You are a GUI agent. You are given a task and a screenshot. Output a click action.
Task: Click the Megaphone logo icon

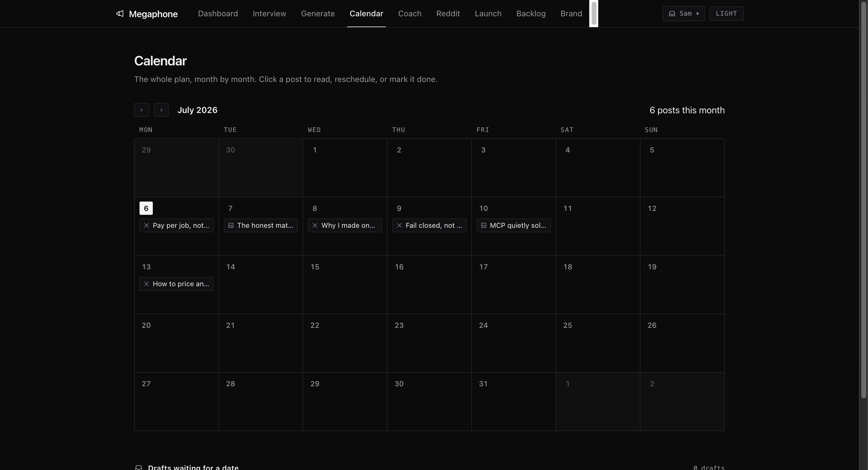pyautogui.click(x=120, y=14)
